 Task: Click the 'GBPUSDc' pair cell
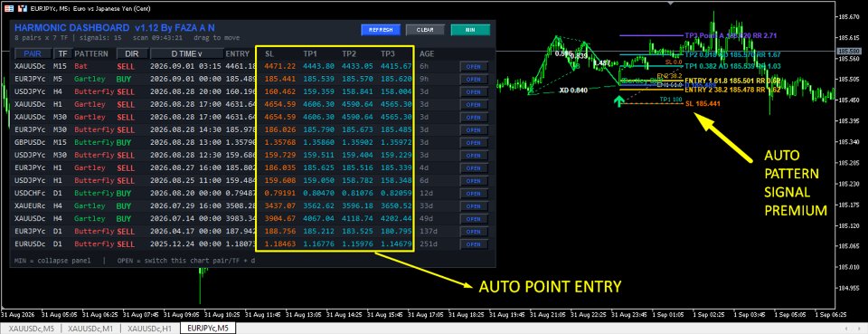click(31, 142)
